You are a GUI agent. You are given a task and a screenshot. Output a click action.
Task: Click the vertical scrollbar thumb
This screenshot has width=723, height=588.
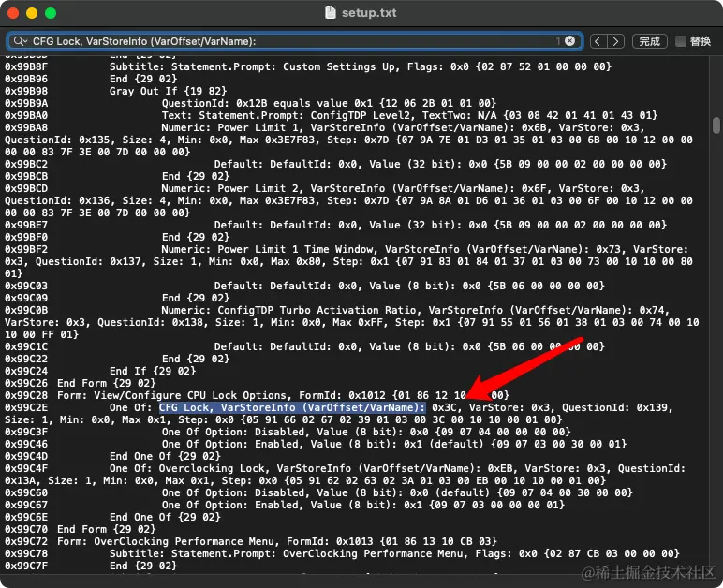point(716,125)
